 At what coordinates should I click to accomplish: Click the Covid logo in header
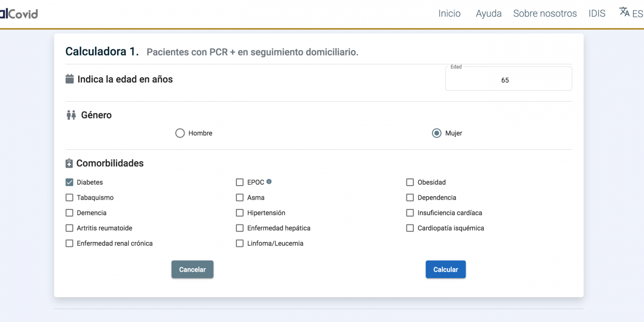coord(19,13)
